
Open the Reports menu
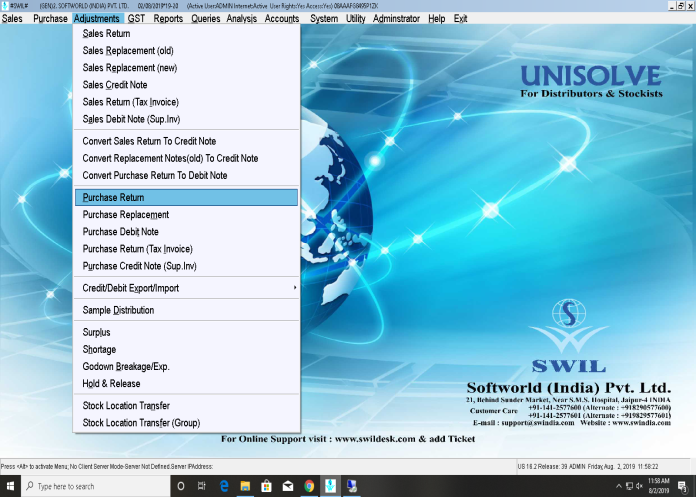pos(168,19)
